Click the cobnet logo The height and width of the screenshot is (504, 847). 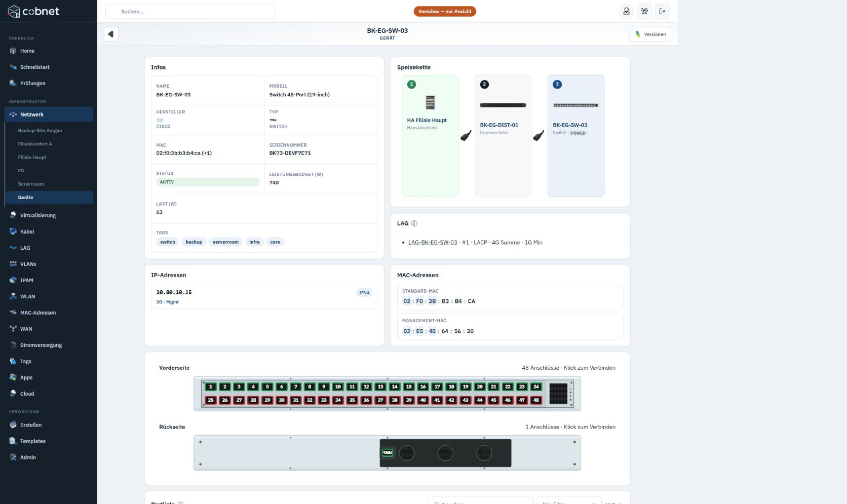click(33, 11)
